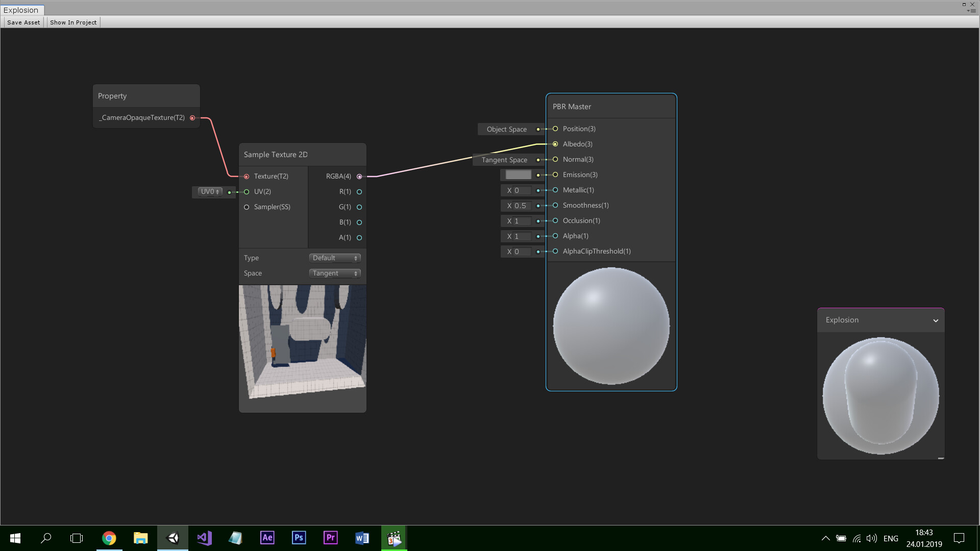The width and height of the screenshot is (980, 551).
Task: Open Visual Studio from the taskbar
Action: coord(204,538)
